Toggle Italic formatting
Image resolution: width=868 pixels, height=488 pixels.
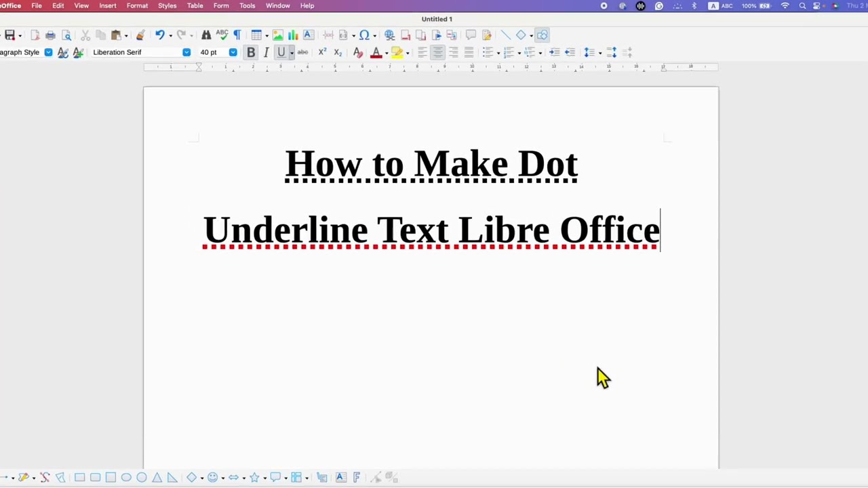click(266, 52)
